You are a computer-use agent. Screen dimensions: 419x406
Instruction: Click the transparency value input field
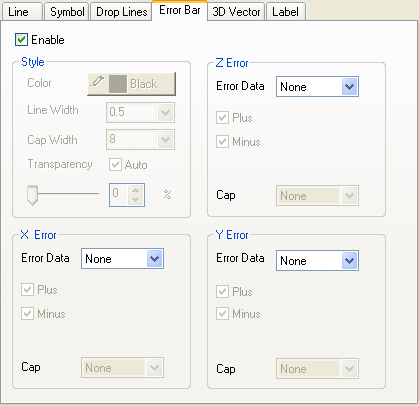coord(119,195)
